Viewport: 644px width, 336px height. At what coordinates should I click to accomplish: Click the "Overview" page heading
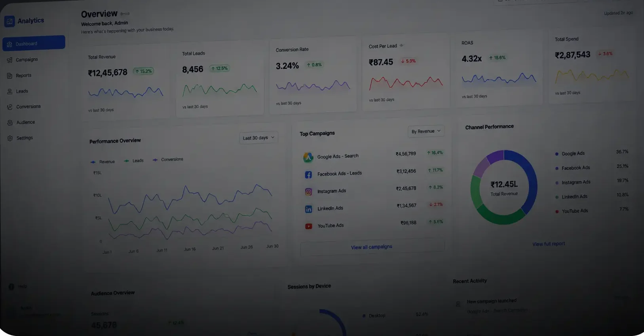click(x=99, y=14)
